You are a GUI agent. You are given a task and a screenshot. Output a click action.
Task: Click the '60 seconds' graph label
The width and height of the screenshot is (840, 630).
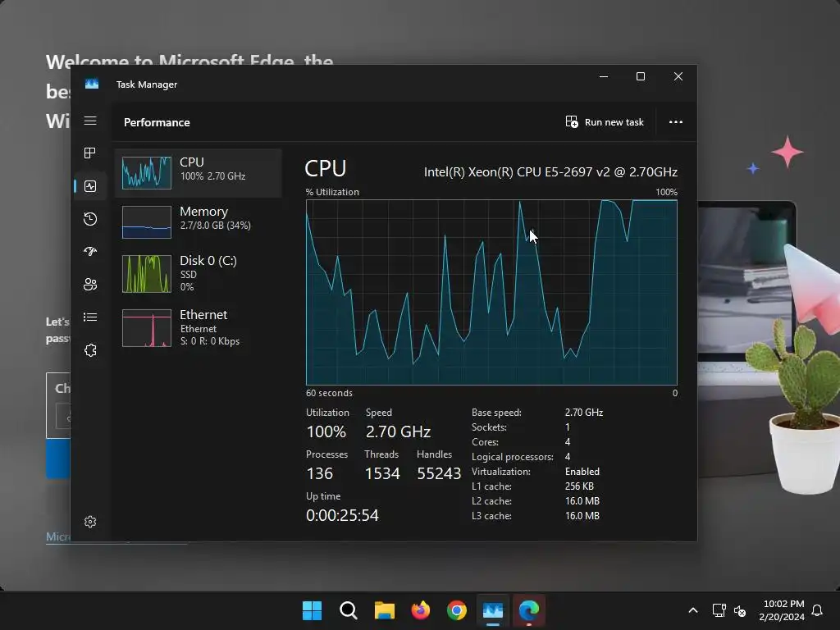pyautogui.click(x=329, y=393)
